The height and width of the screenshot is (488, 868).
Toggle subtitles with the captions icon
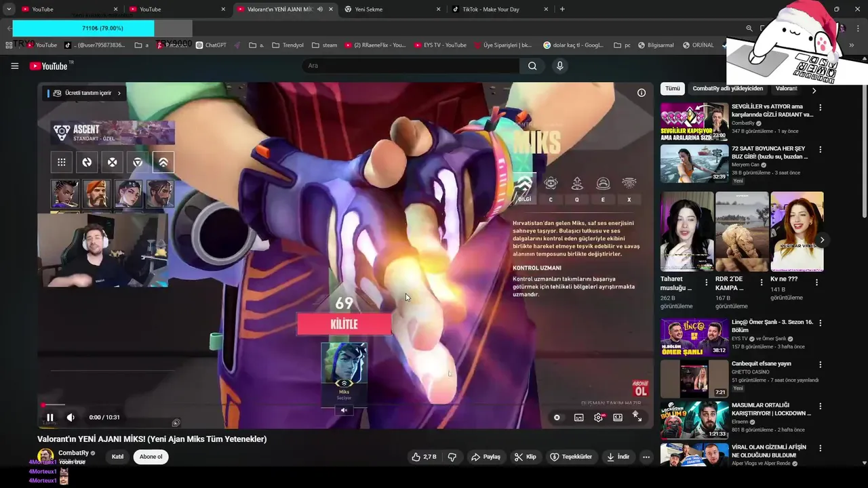click(578, 418)
